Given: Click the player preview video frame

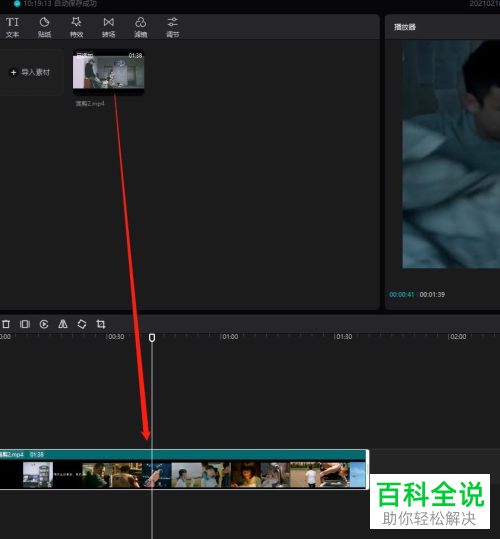Looking at the screenshot, I should tap(451, 154).
